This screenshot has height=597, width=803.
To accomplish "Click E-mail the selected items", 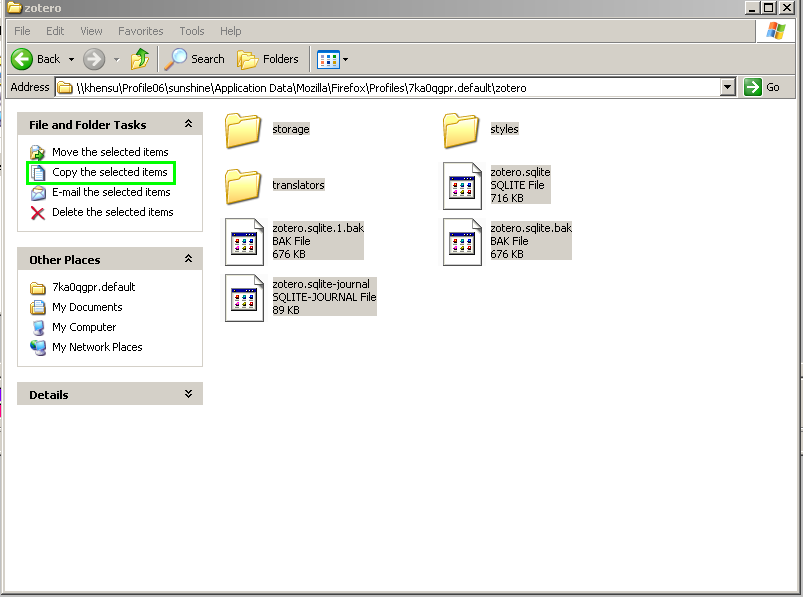I will [111, 192].
